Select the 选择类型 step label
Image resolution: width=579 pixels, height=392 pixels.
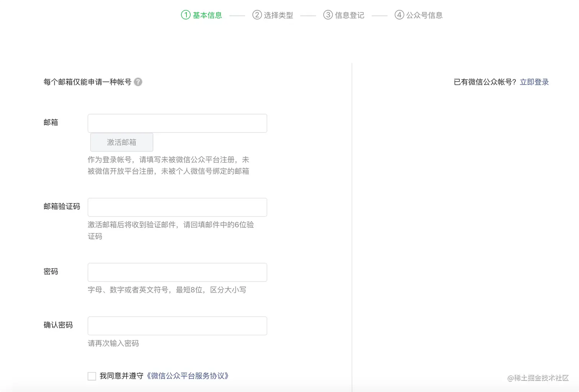point(278,15)
